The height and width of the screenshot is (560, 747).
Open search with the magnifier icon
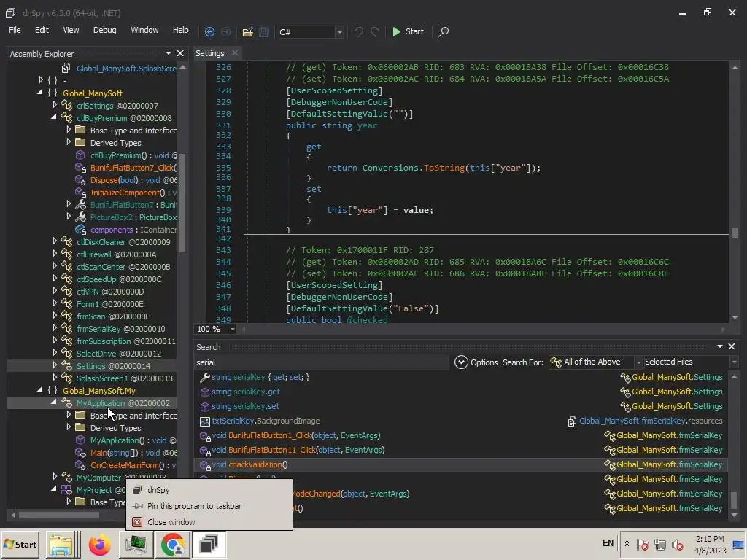(444, 31)
